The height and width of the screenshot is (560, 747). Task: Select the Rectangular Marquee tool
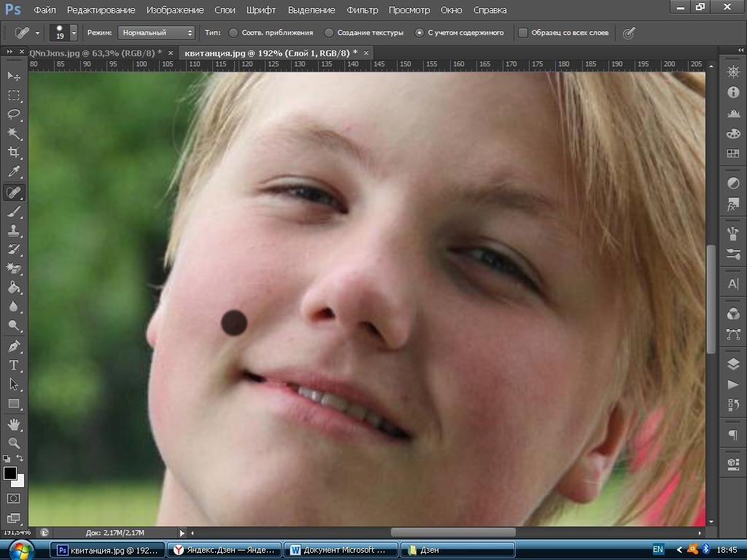point(13,96)
